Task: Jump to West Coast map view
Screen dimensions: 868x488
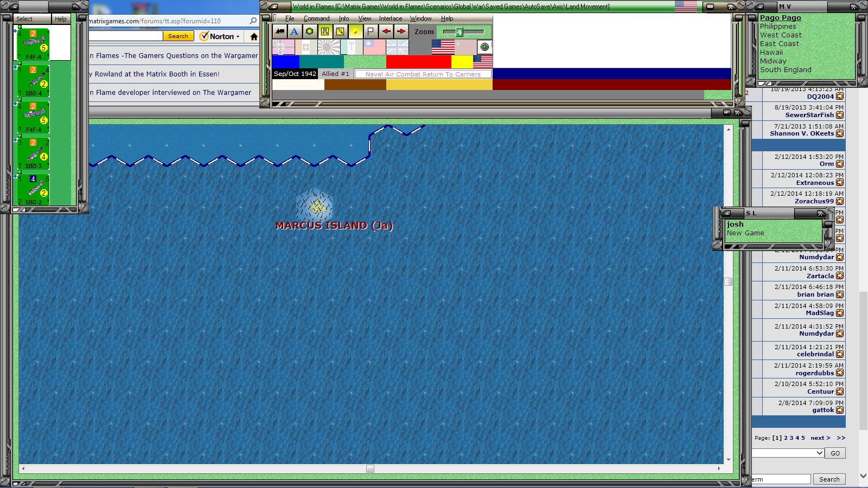Action: click(x=781, y=35)
